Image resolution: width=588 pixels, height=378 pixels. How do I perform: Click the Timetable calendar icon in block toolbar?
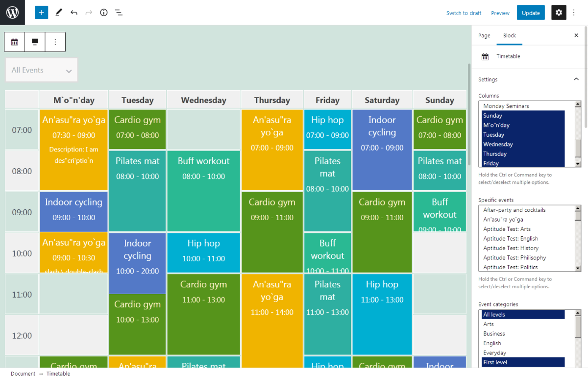point(14,42)
